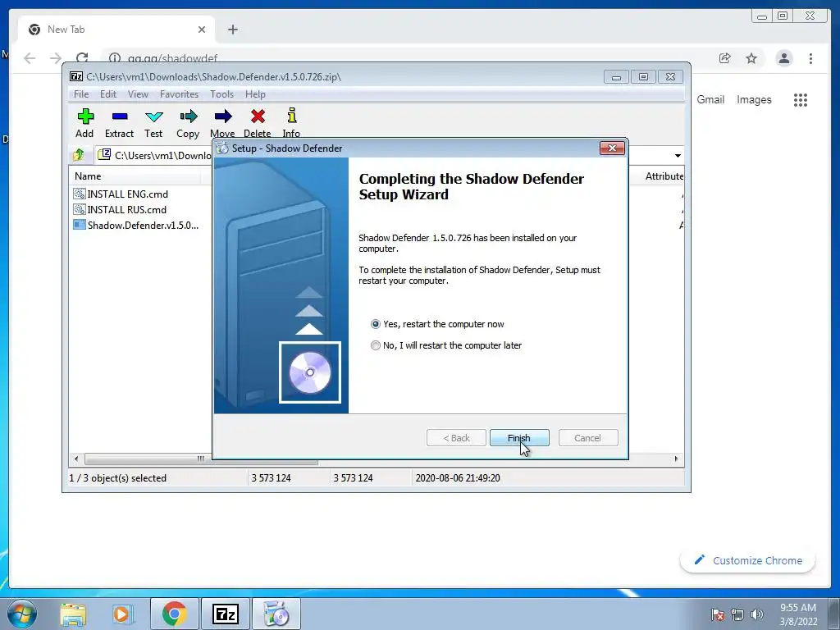840x630 pixels.
Task: Open the volume control in system tray
Action: (757, 614)
